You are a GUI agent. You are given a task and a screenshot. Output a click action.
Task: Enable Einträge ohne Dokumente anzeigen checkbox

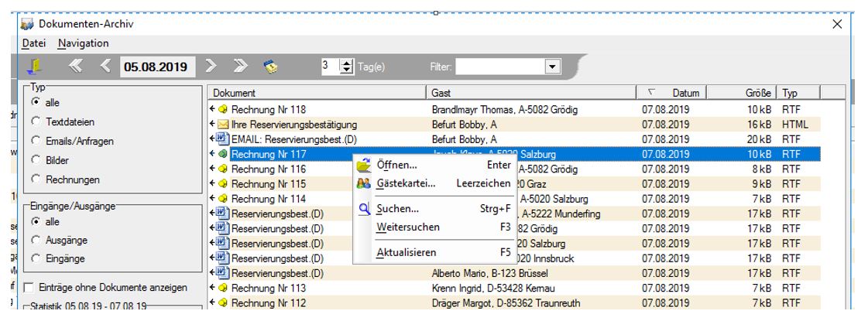point(29,288)
